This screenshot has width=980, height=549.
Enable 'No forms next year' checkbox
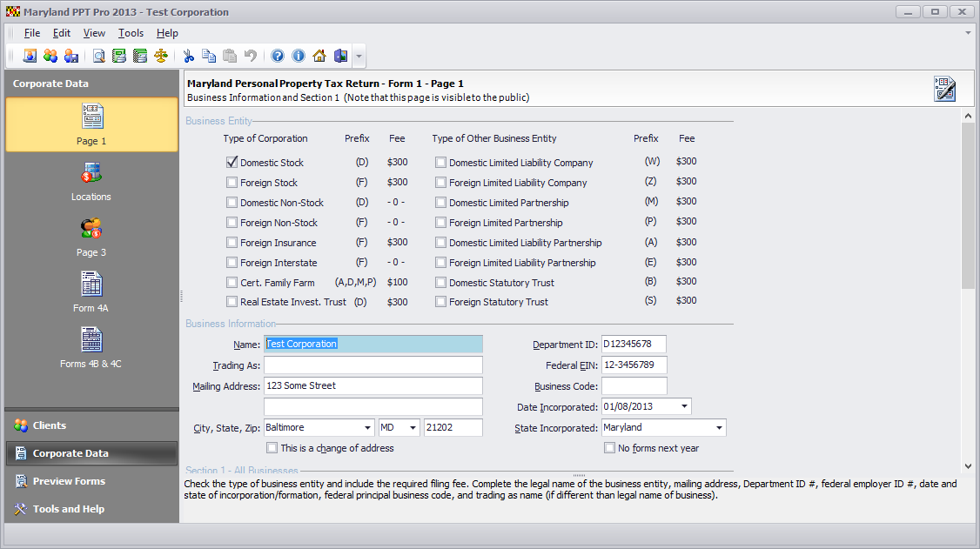[x=609, y=448]
